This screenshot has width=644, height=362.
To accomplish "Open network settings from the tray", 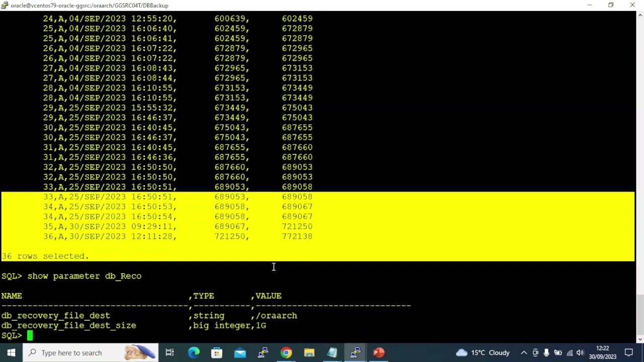I will [570, 352].
